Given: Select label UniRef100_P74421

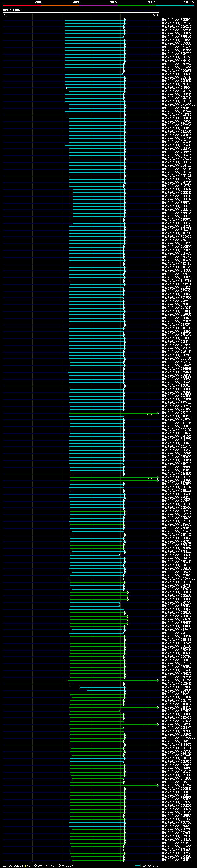Looking at the screenshot, I should click(177, 365).
